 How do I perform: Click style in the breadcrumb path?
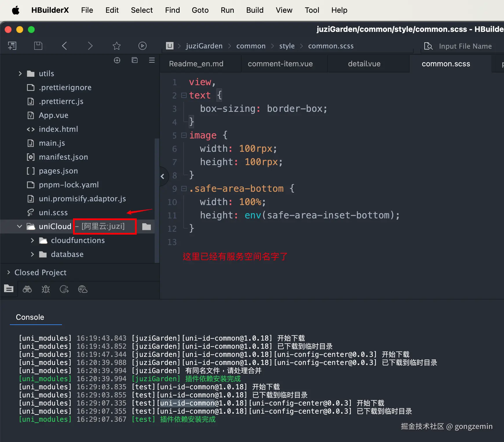point(287,46)
